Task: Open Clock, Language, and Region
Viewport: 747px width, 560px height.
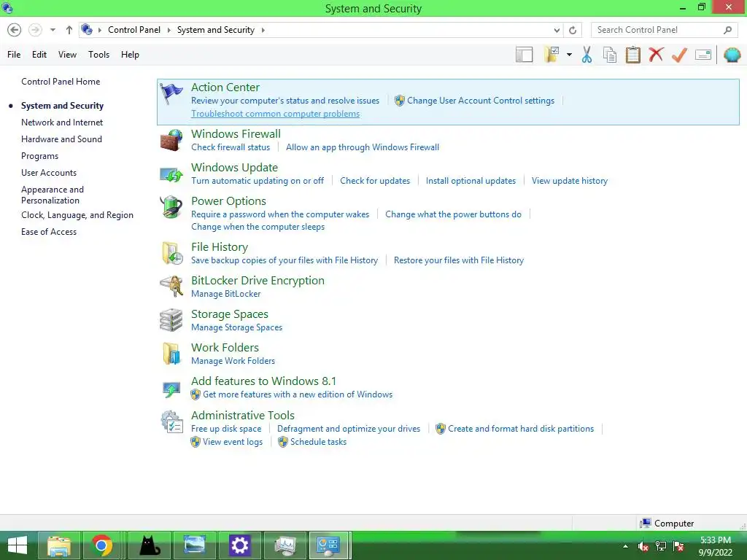Action: pos(77,215)
